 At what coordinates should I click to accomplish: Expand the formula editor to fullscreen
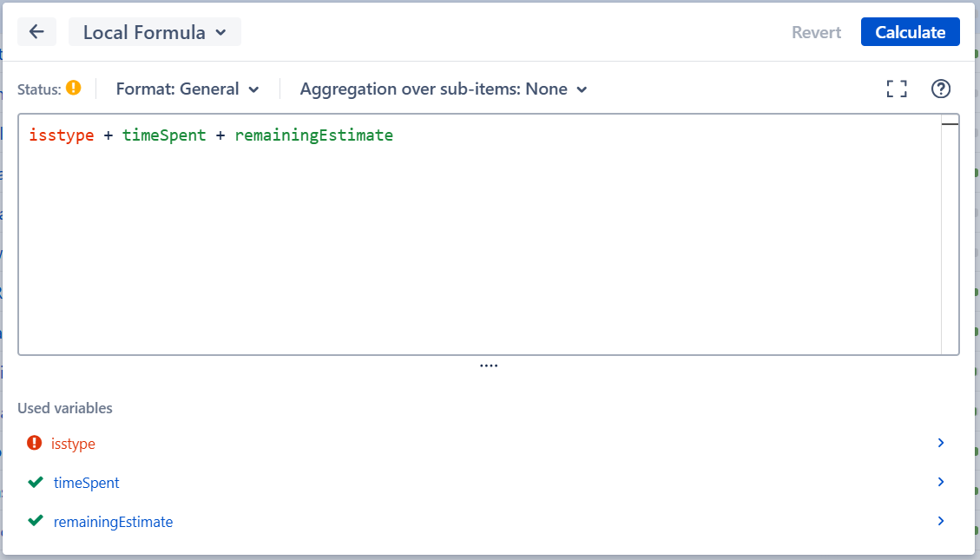[896, 88]
